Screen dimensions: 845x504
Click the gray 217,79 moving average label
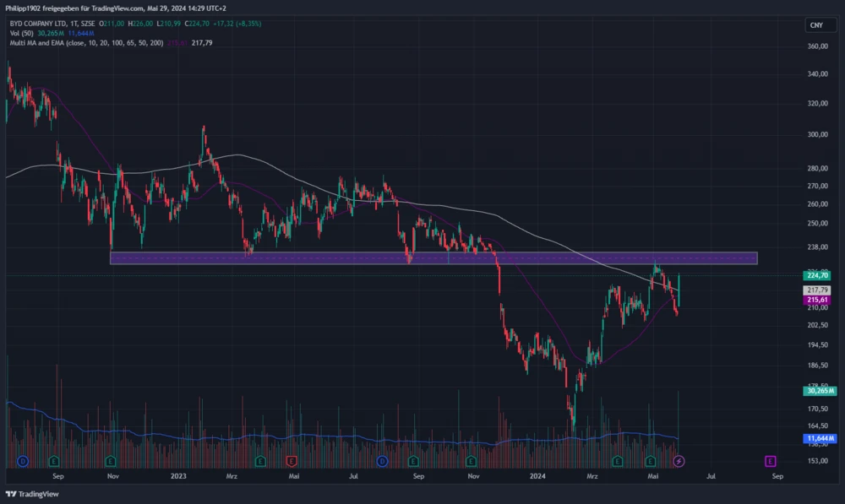[816, 290]
